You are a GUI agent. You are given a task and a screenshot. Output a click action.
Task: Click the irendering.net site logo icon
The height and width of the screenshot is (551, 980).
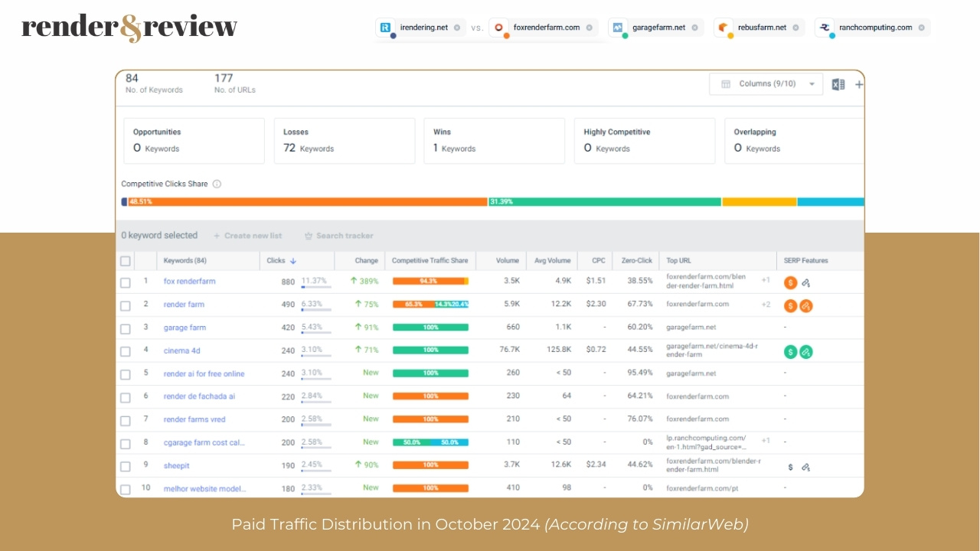pyautogui.click(x=385, y=28)
